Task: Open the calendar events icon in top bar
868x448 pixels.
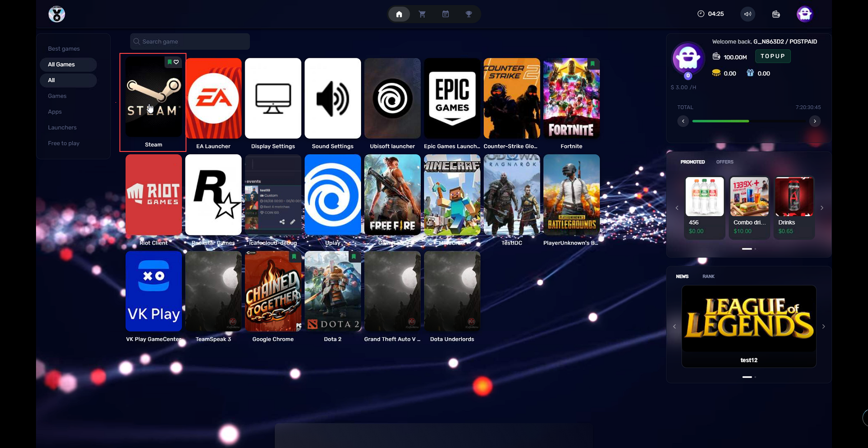Action: click(445, 14)
